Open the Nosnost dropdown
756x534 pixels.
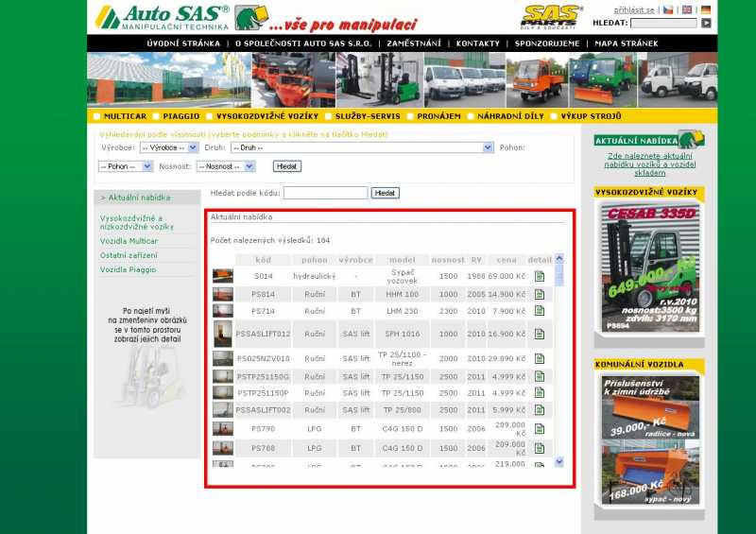[x=226, y=166]
